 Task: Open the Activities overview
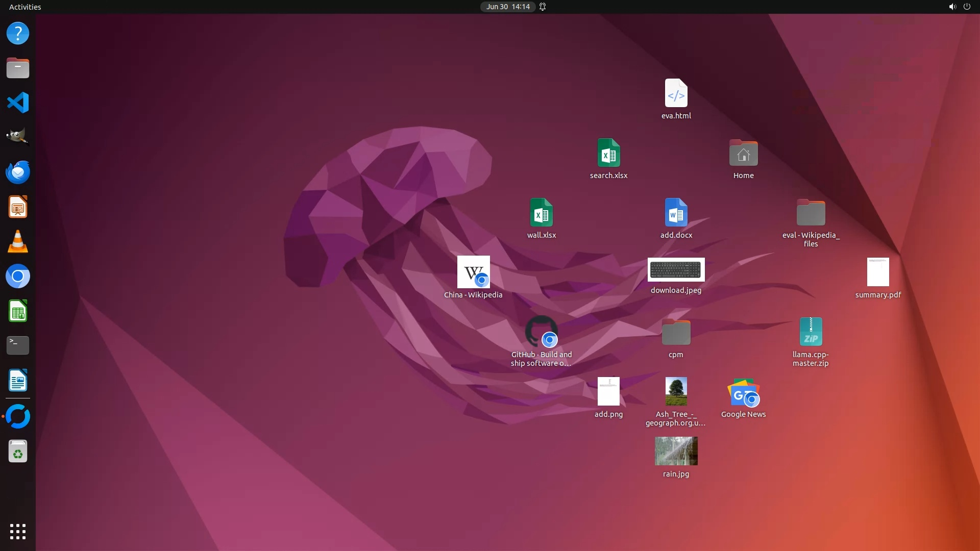coord(25,7)
